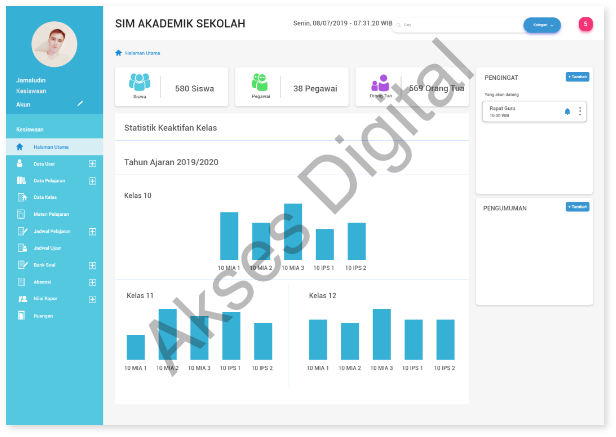616x437 pixels.
Task: Open the Data User sidebar icon
Action: (20, 163)
